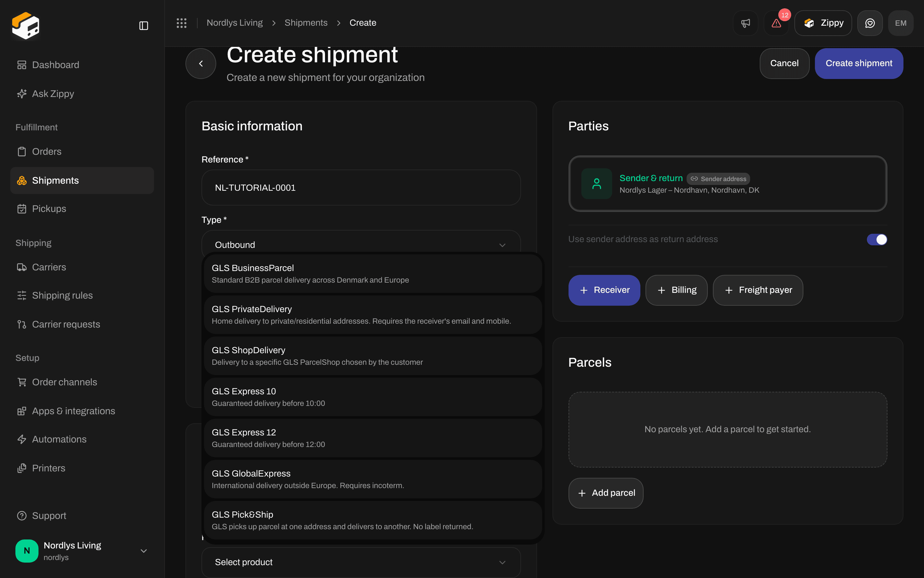Image resolution: width=924 pixels, height=578 pixels.
Task: Select GLS GlobalExpress option
Action: click(x=373, y=479)
